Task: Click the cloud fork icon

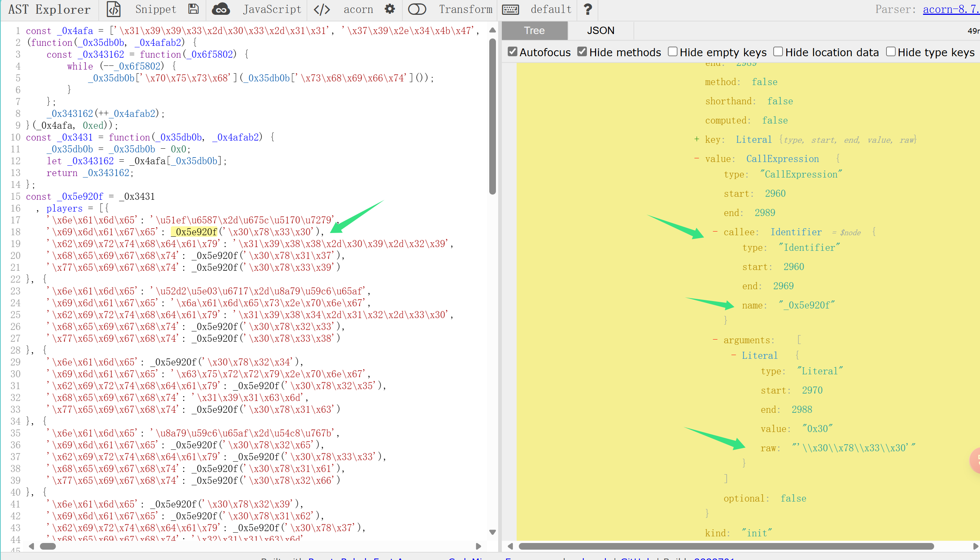Action: [x=221, y=9]
